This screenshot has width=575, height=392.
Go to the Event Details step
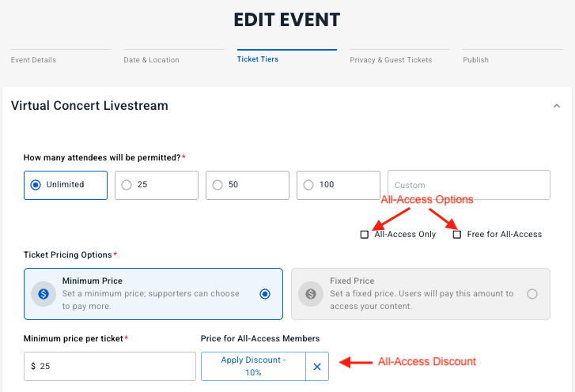pyautogui.click(x=33, y=59)
